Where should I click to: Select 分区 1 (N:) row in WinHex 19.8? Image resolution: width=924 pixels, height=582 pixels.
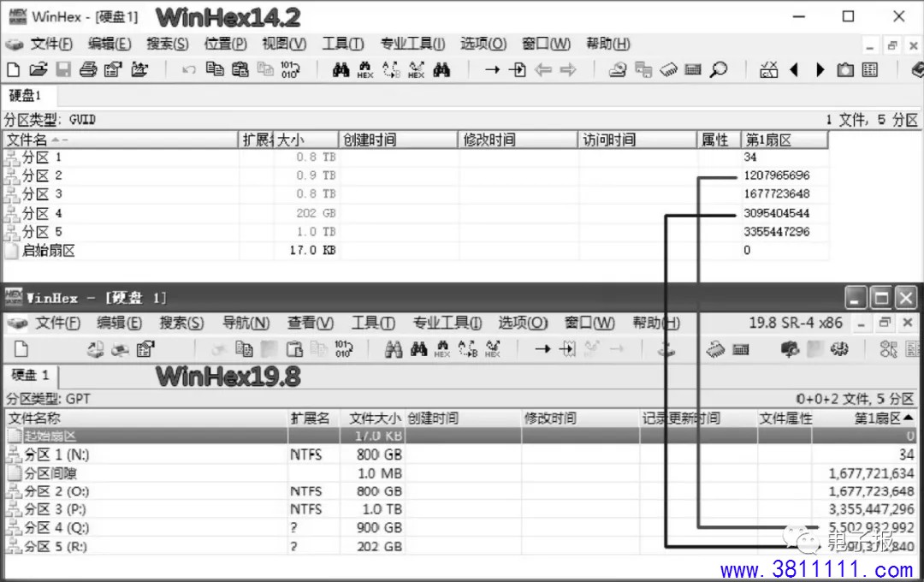(x=461, y=454)
